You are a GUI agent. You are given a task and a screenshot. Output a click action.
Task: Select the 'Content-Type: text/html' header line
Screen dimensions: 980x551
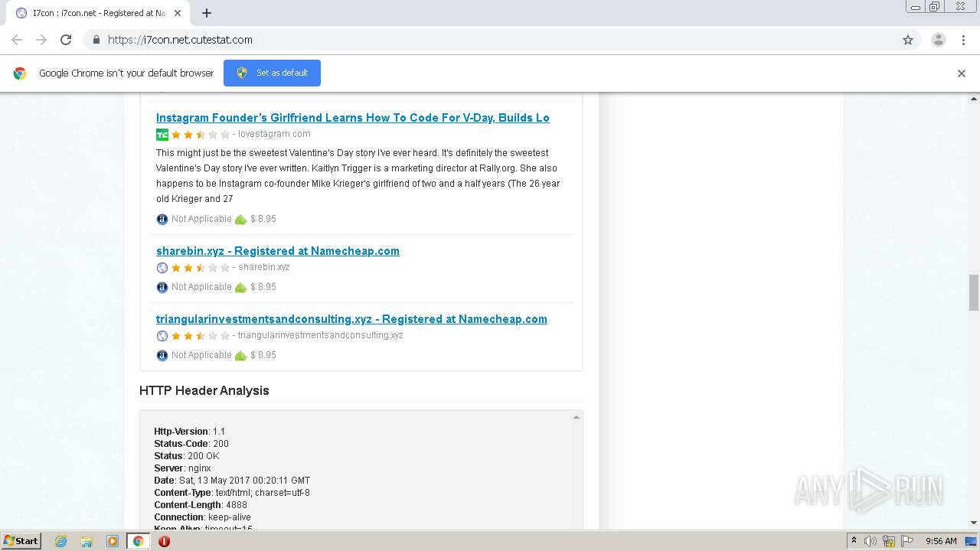tap(232, 493)
